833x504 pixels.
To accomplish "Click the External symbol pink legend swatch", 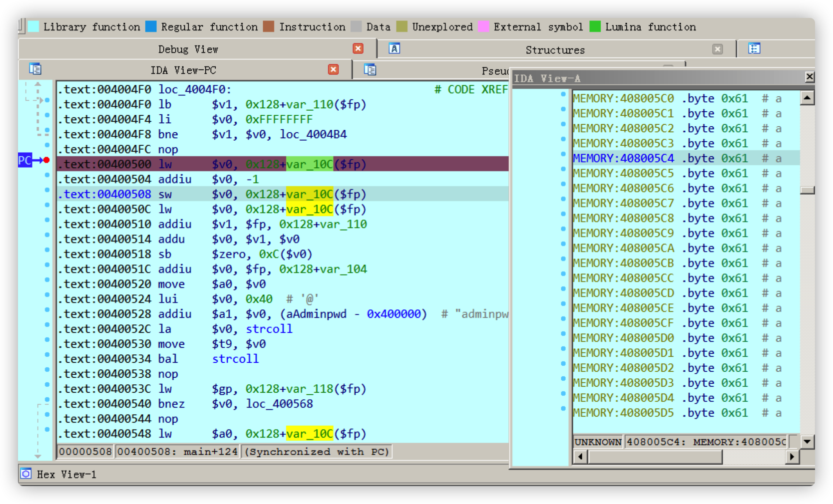I will tap(483, 26).
